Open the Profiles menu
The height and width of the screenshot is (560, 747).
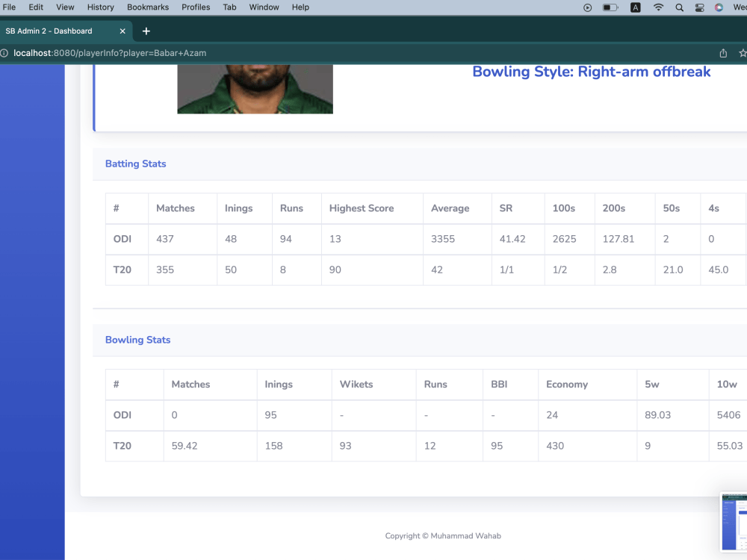(196, 7)
